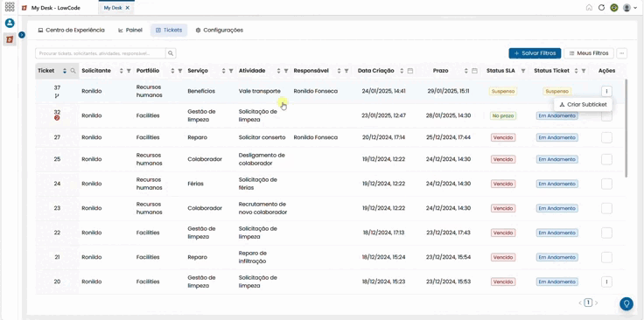Open the user account avatar menu
This screenshot has height=320, width=644.
click(629, 7)
